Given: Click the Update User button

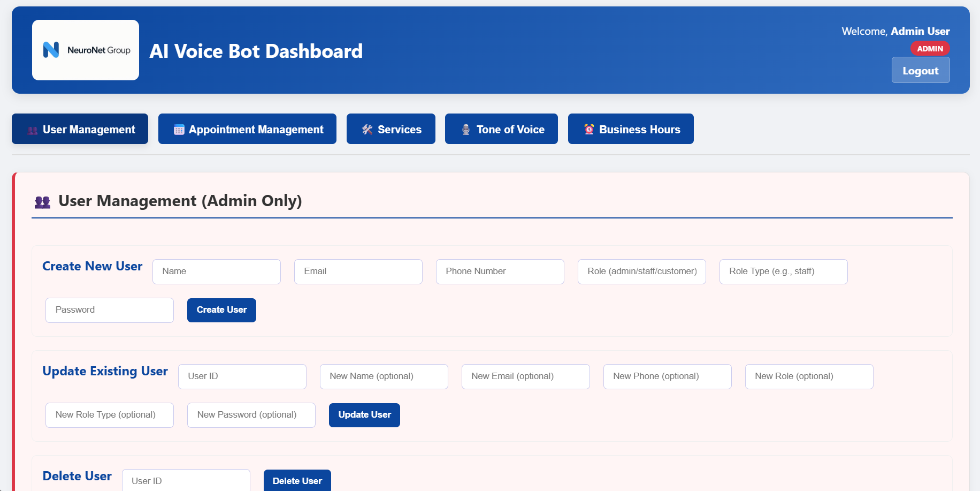Looking at the screenshot, I should (364, 415).
